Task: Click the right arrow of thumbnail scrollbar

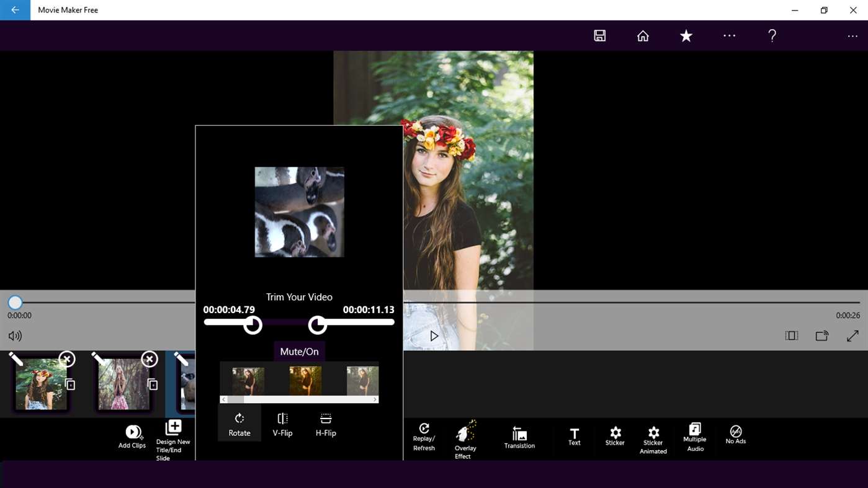Action: click(x=375, y=399)
